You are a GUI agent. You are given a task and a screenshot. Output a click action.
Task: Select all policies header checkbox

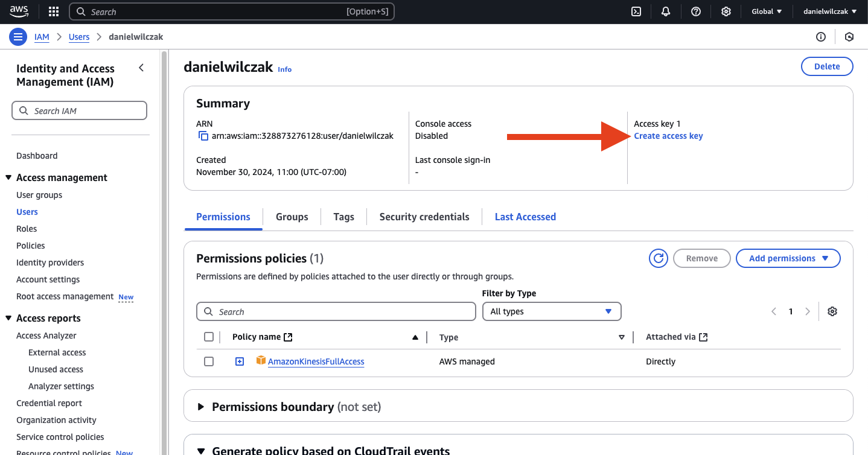pos(209,337)
